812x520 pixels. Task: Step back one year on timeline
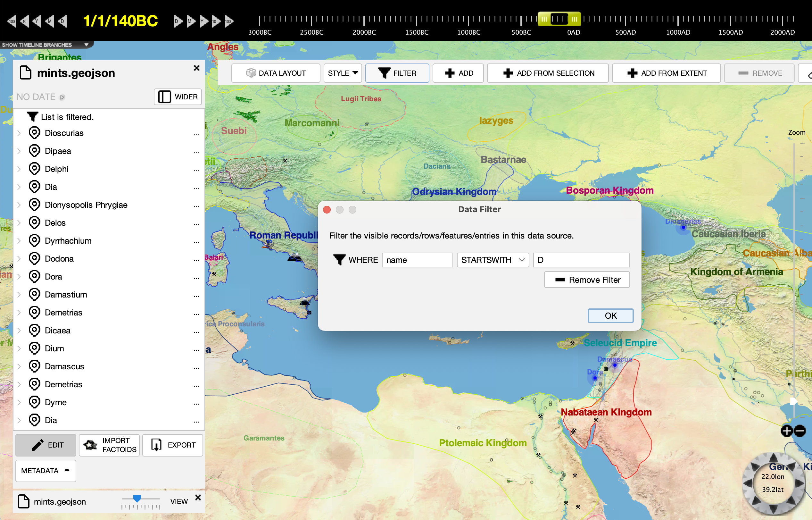(x=37, y=21)
